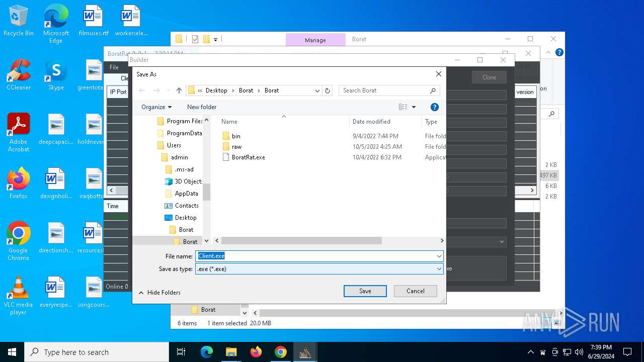This screenshot has width=644, height=362.
Task: Select Contacts in the folder tree
Action: [182, 206]
